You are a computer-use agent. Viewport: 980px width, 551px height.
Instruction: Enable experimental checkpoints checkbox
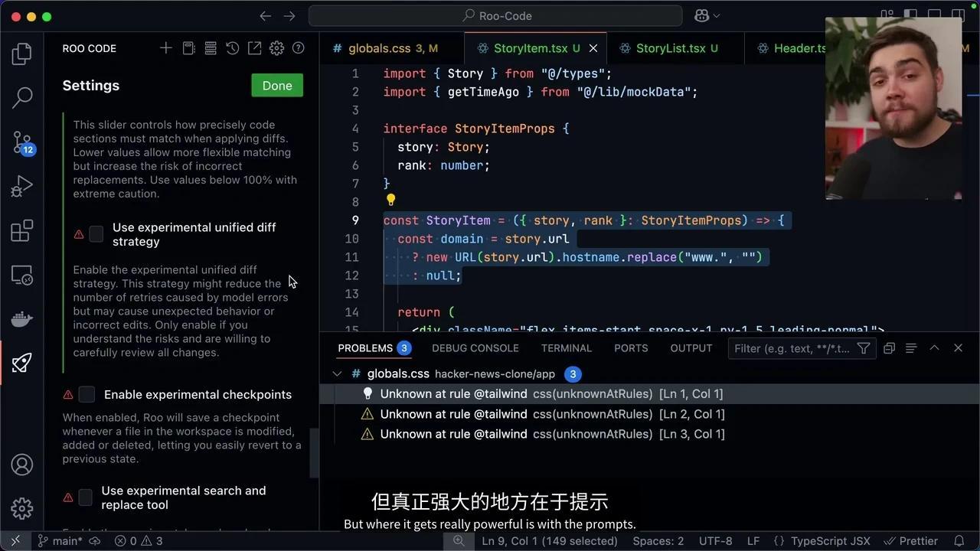(87, 394)
